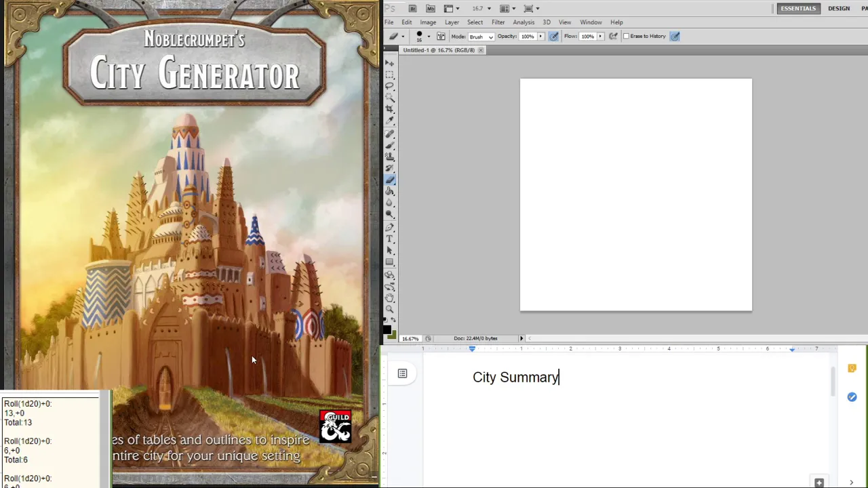Open the Edit menu
Viewport: 868px width, 488px height.
point(406,22)
